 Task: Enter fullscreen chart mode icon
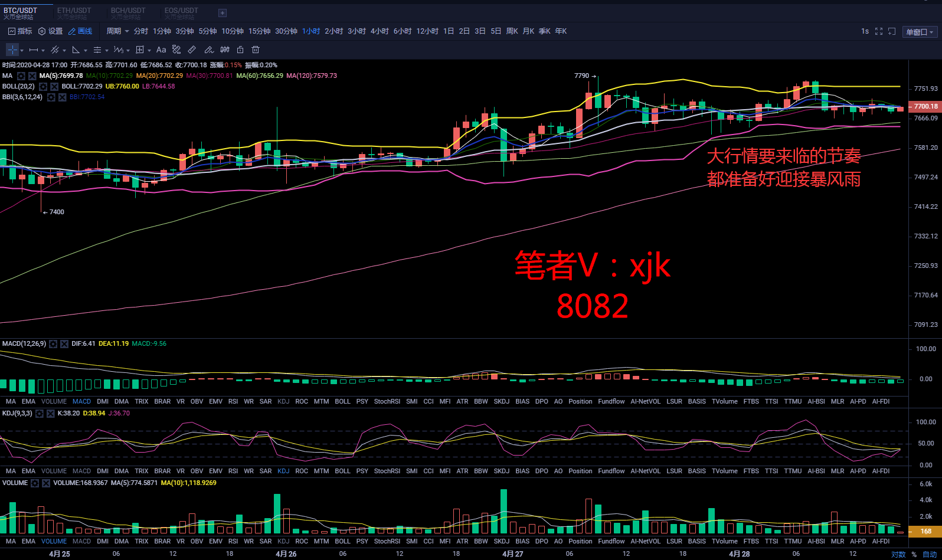tap(879, 31)
